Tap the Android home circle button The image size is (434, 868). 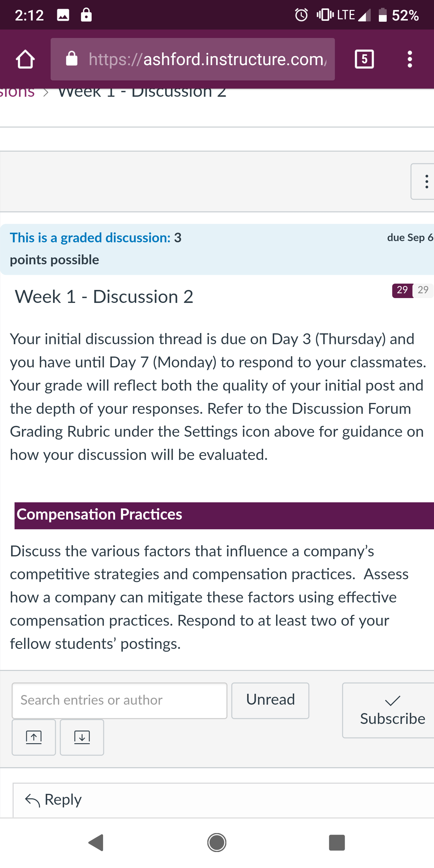[217, 843]
